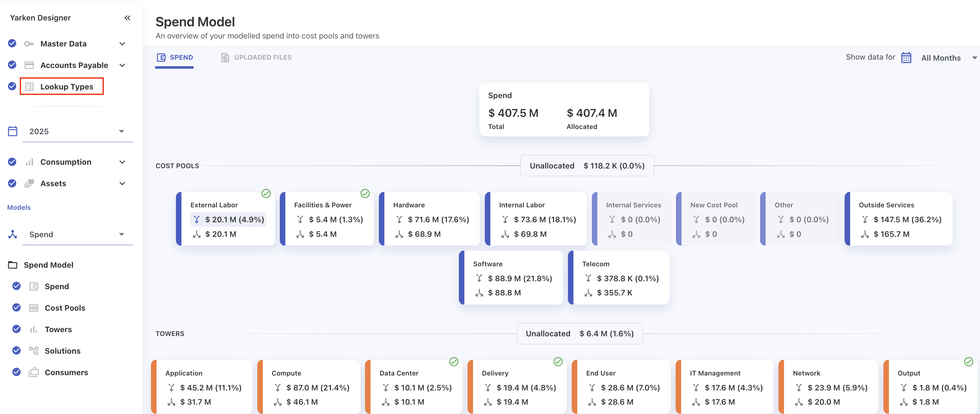Click the Accounts Payable card icon
The width and height of the screenshot is (980, 414).
pos(29,65)
